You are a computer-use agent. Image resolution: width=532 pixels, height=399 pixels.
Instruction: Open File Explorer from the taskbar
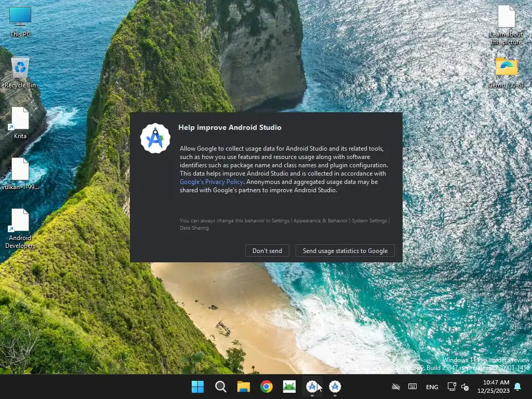pyautogui.click(x=243, y=387)
